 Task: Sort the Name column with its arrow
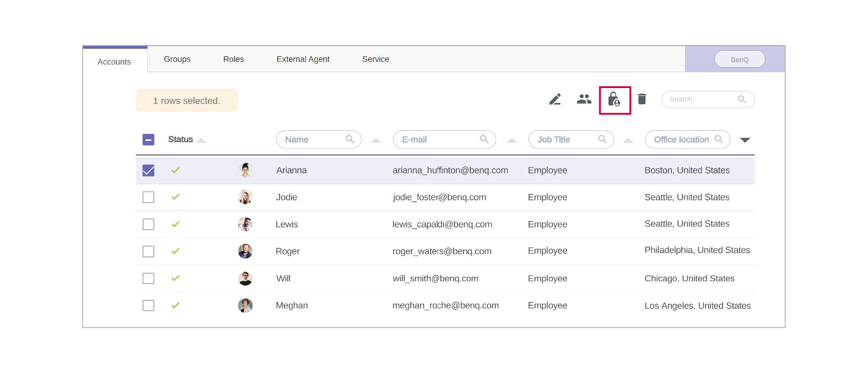pos(376,140)
